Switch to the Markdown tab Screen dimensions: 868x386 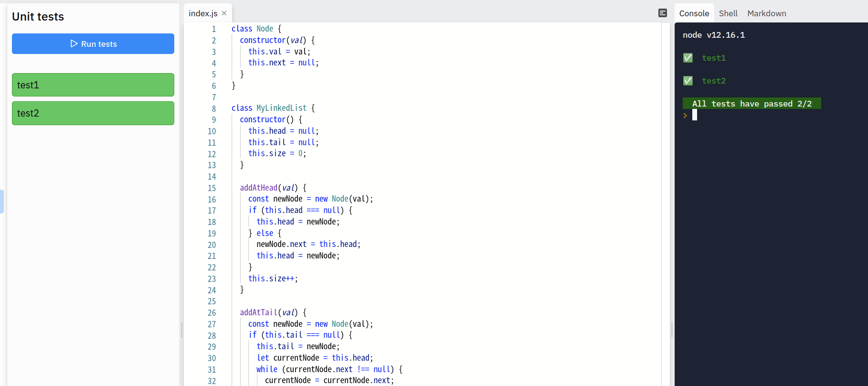pos(766,13)
